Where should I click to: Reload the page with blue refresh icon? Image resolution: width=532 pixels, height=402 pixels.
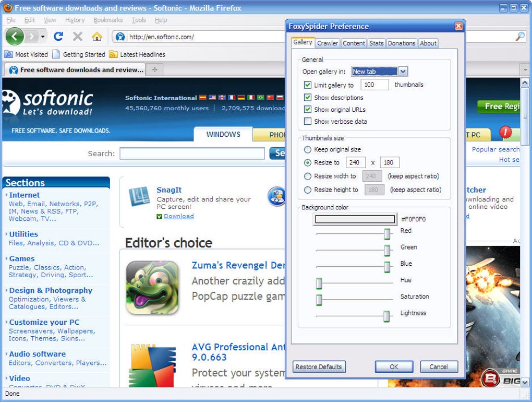click(58, 37)
